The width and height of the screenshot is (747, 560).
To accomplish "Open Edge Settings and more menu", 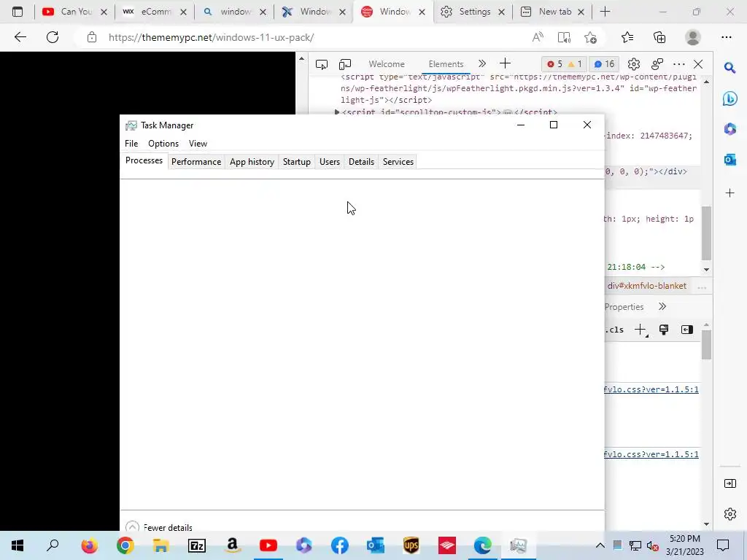I will [x=726, y=37].
